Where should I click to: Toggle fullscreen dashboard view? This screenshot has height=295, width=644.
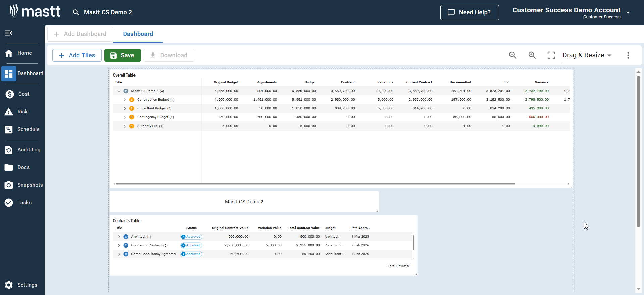(x=551, y=55)
